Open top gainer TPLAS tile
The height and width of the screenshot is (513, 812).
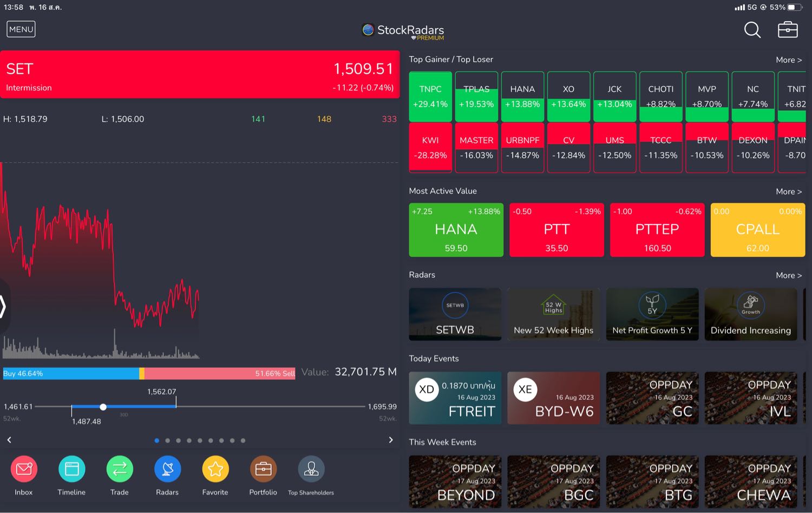pyautogui.click(x=476, y=96)
